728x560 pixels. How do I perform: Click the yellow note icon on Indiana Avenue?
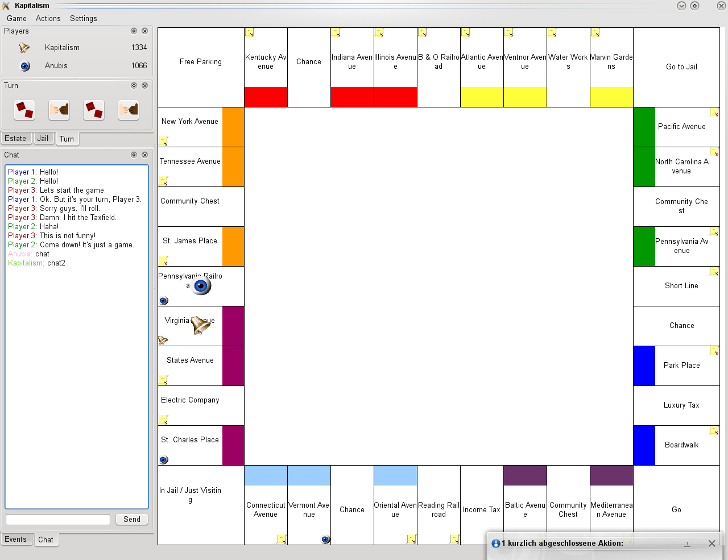336,32
